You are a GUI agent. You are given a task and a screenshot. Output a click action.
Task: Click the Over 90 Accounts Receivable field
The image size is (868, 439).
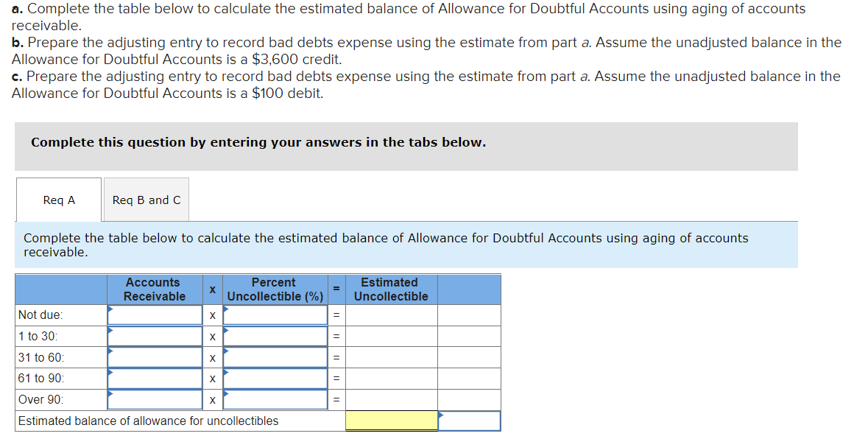click(x=155, y=399)
